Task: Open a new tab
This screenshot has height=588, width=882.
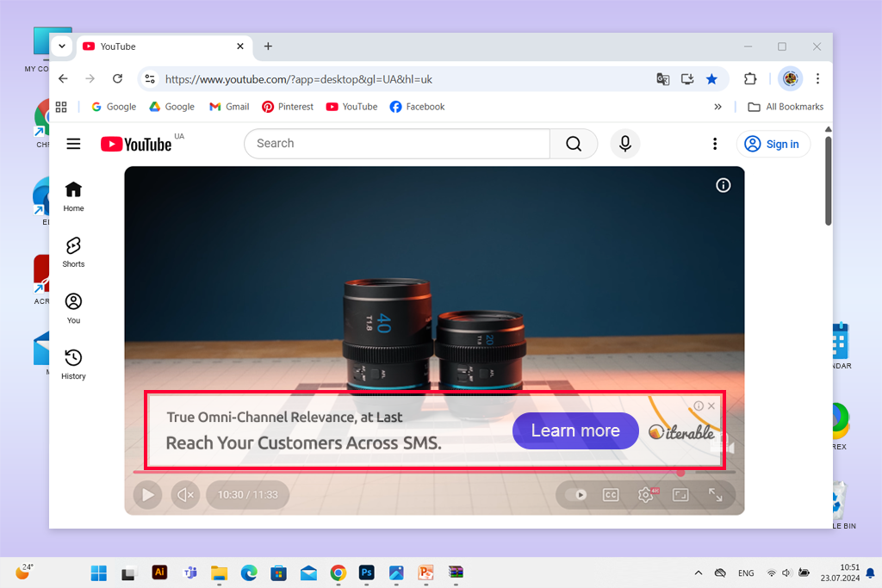Action: click(x=269, y=46)
